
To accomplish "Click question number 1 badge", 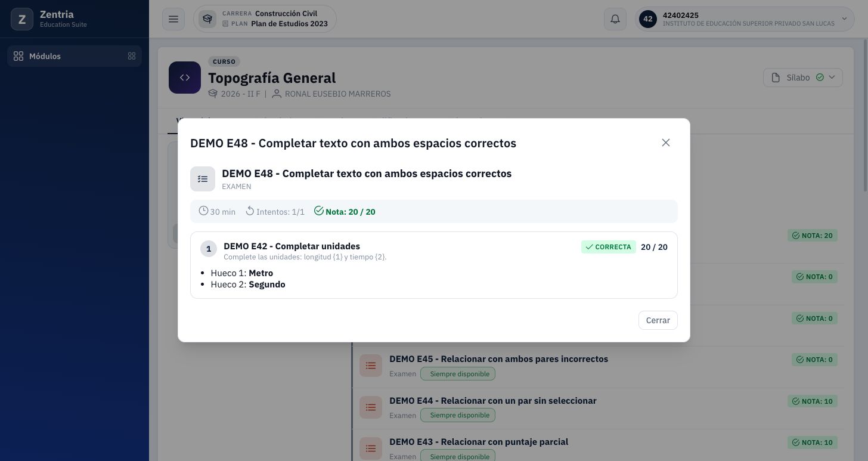I will pos(209,249).
